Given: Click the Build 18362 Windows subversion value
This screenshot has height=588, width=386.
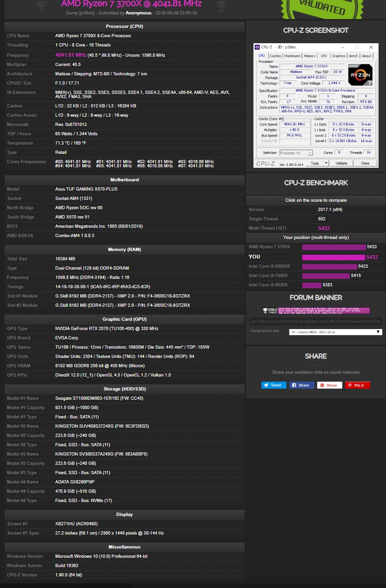Looking at the screenshot, I should tap(67, 566).
